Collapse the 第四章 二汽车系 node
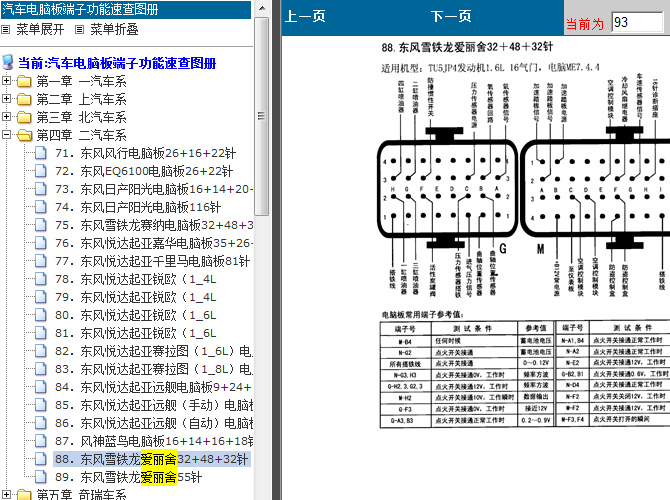The image size is (670, 500). [x=6, y=134]
